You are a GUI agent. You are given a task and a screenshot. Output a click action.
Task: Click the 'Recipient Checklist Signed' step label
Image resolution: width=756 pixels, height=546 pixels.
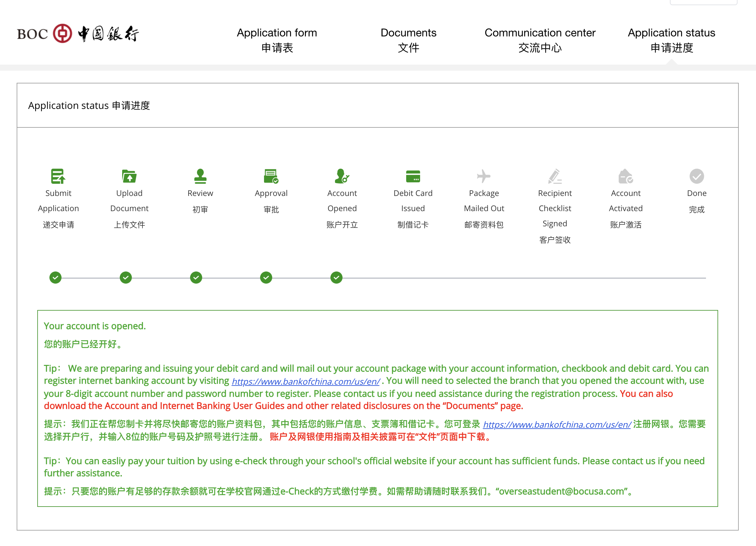point(555,208)
